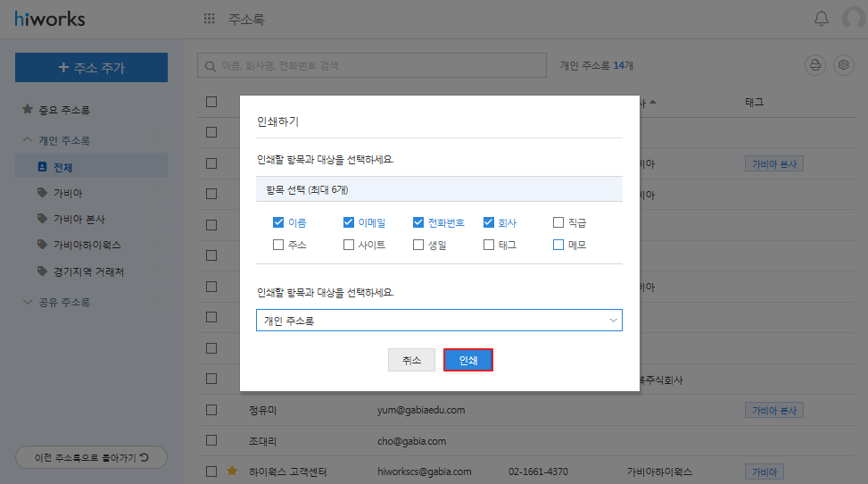Uncheck the 이메일 checkbox
This screenshot has width=868, height=484.
tap(349, 222)
